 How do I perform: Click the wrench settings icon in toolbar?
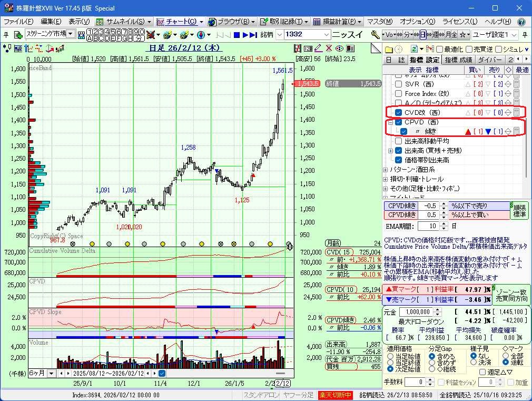[375, 34]
